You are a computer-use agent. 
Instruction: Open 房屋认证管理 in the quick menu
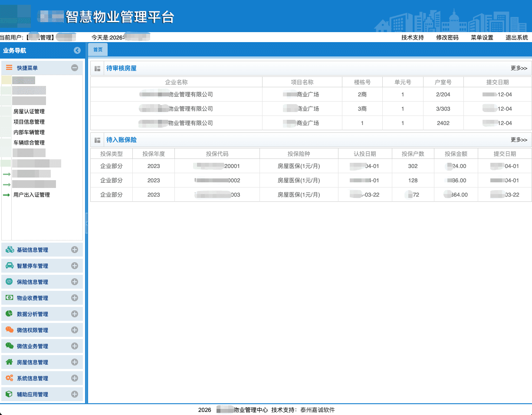(29, 112)
